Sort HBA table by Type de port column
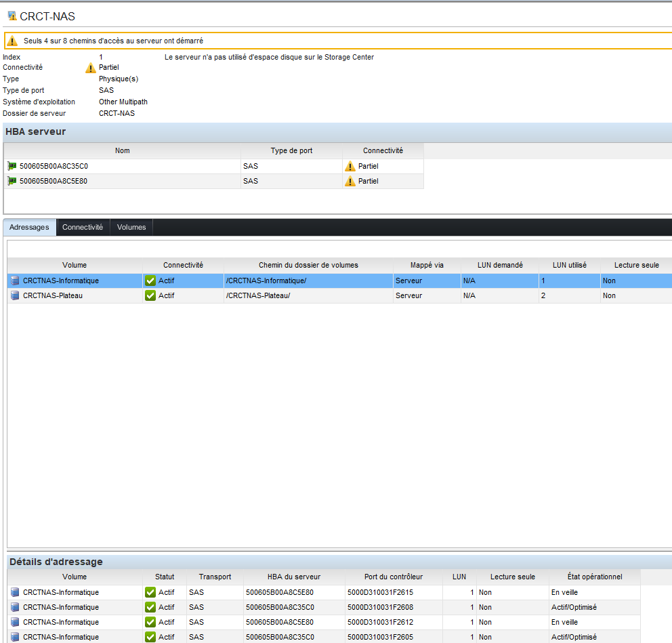 tap(291, 150)
